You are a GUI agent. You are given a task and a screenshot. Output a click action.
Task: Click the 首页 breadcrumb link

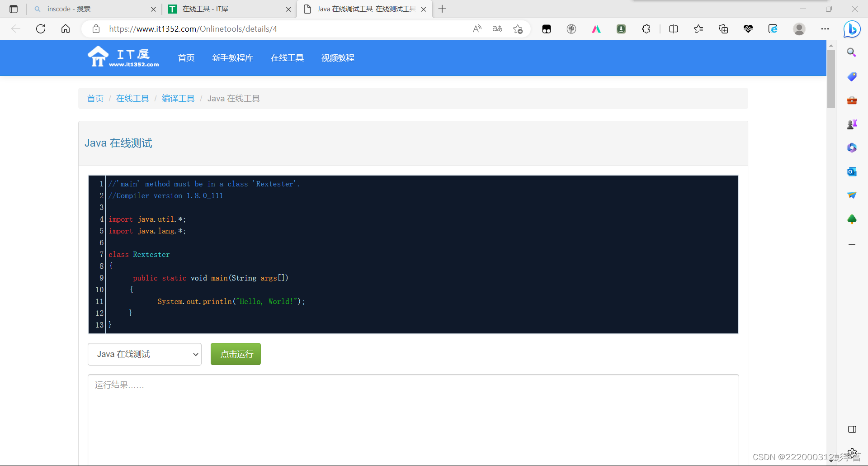tap(95, 99)
